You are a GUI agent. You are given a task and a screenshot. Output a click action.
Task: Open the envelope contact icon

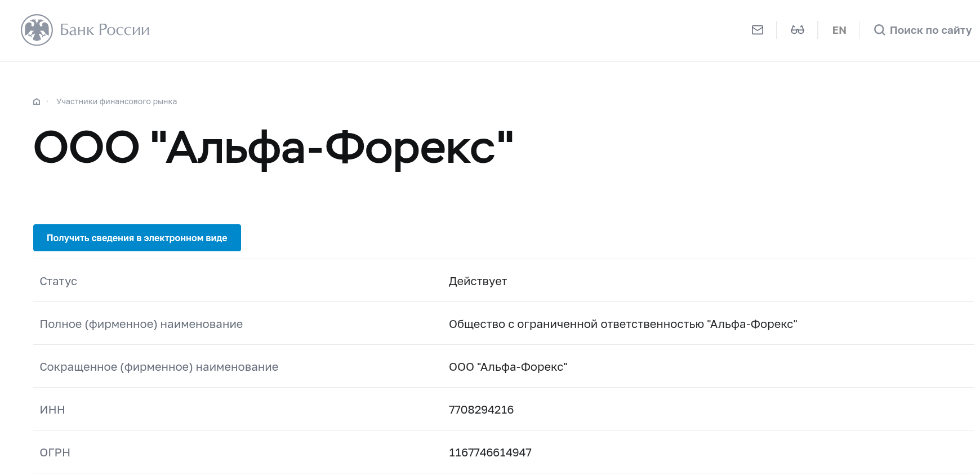[x=758, y=30]
